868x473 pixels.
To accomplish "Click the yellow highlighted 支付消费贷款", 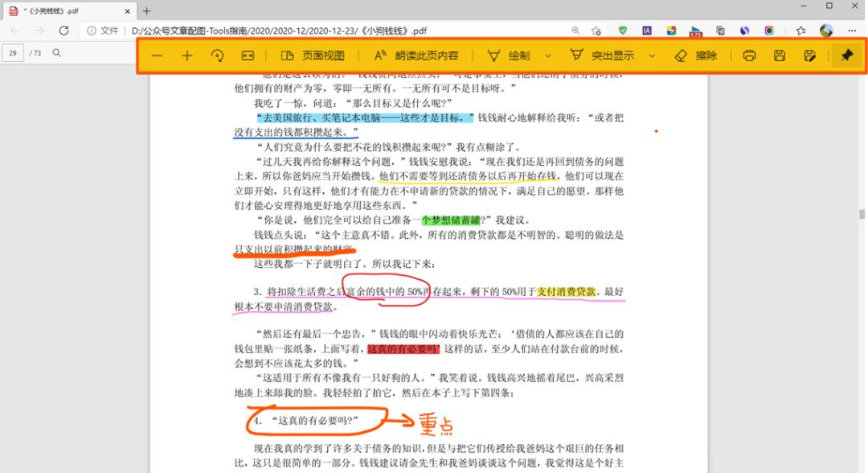I will point(567,291).
